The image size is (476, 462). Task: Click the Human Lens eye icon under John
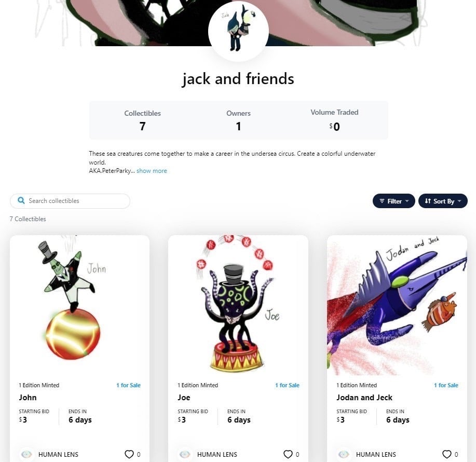26,454
